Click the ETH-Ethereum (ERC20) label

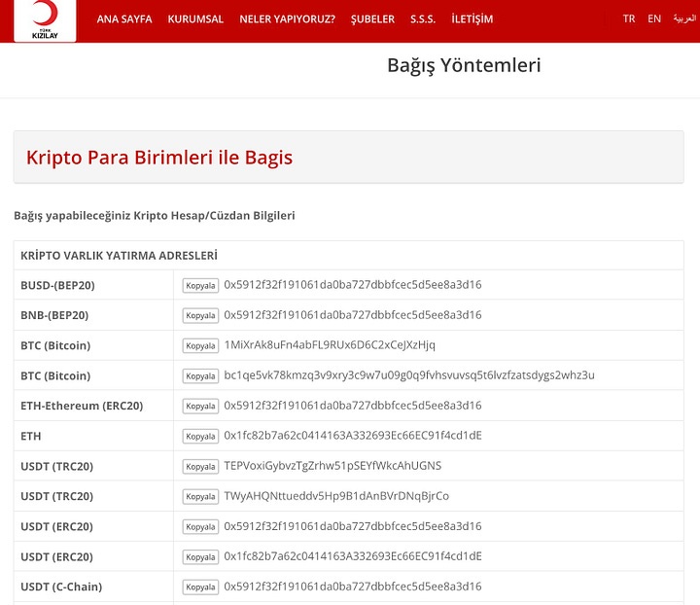pyautogui.click(x=82, y=406)
